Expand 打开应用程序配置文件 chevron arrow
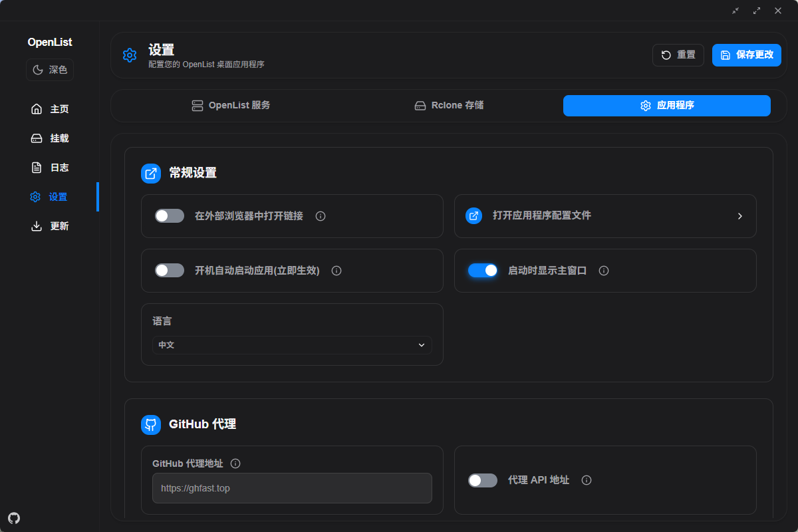This screenshot has width=798, height=532. pyautogui.click(x=739, y=216)
